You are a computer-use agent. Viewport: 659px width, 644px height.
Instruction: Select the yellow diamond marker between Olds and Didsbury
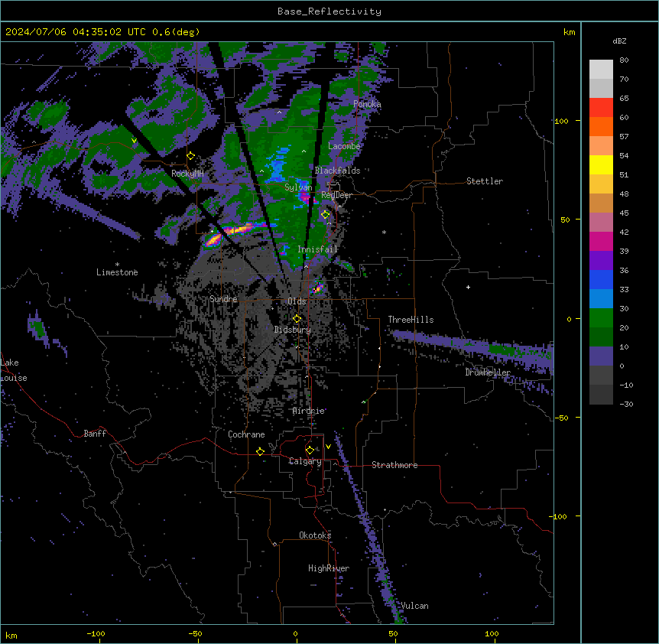tap(297, 319)
